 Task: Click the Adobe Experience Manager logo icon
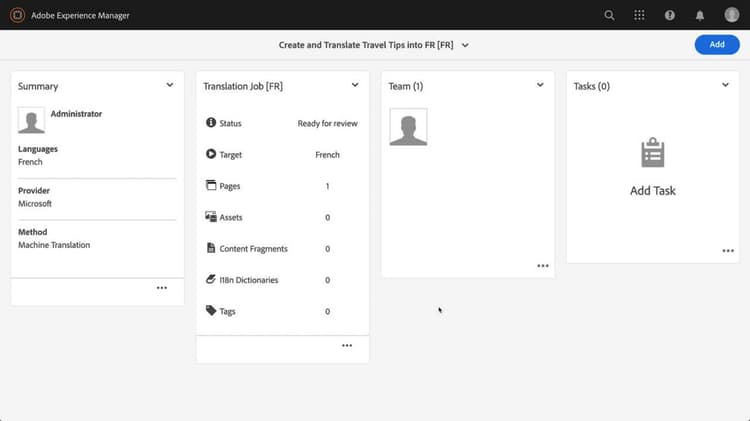[x=17, y=15]
